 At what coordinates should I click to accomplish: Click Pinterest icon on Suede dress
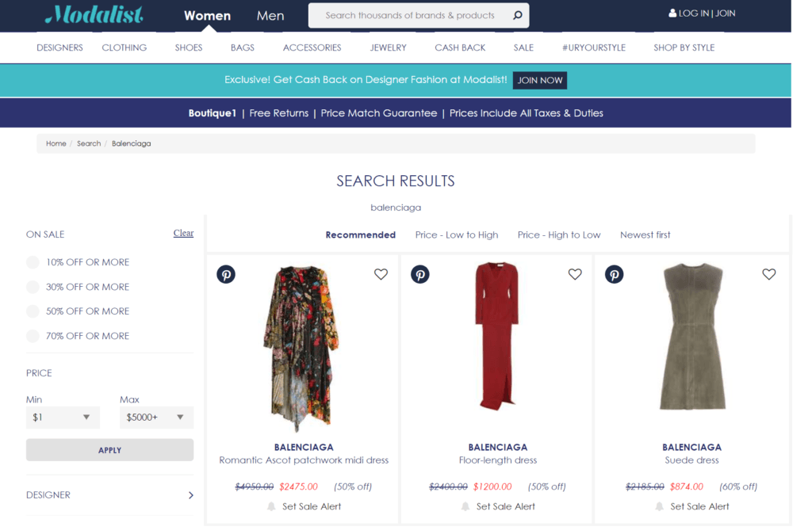614,274
